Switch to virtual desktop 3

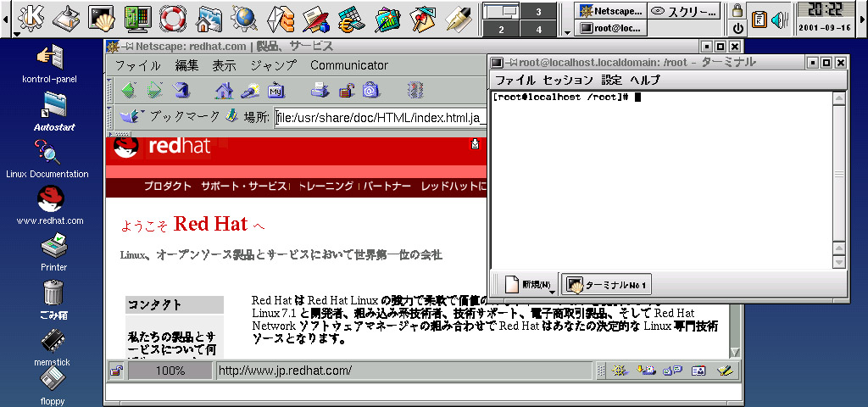[x=538, y=11]
